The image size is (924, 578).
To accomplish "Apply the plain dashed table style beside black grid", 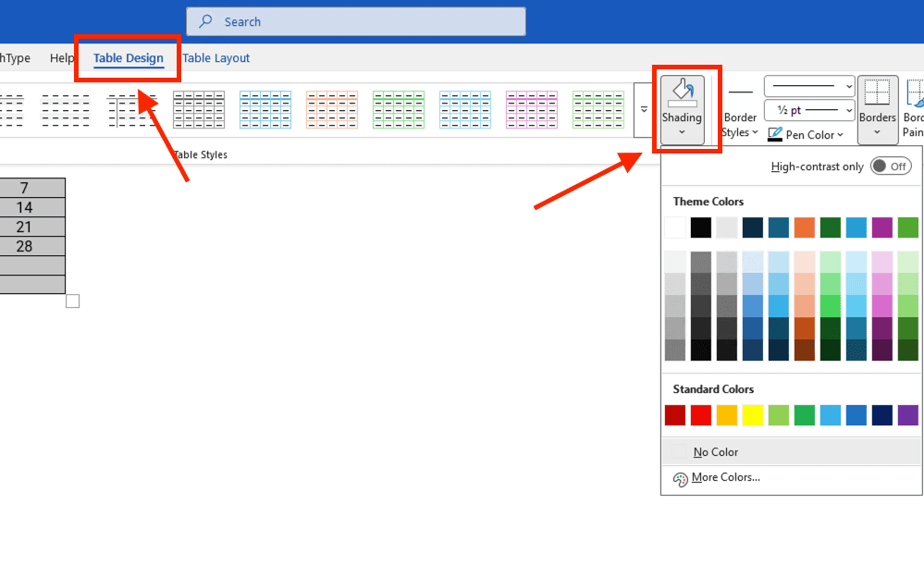I will tap(132, 110).
